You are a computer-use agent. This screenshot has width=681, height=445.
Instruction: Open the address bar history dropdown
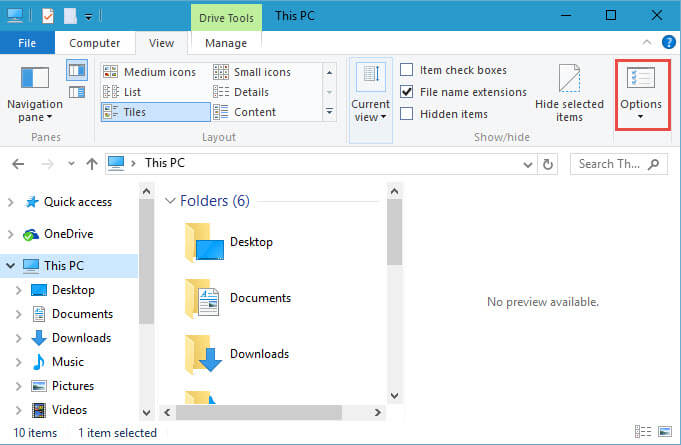[528, 165]
